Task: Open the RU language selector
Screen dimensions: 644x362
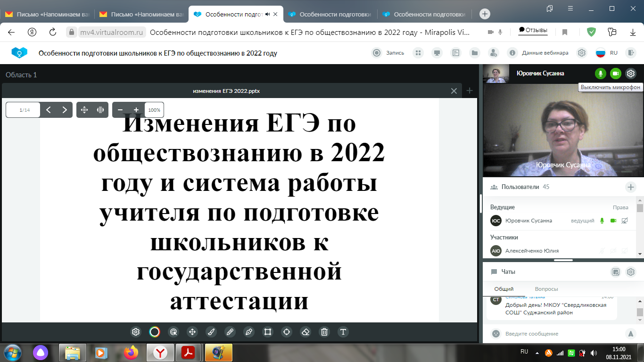Action: pos(607,53)
